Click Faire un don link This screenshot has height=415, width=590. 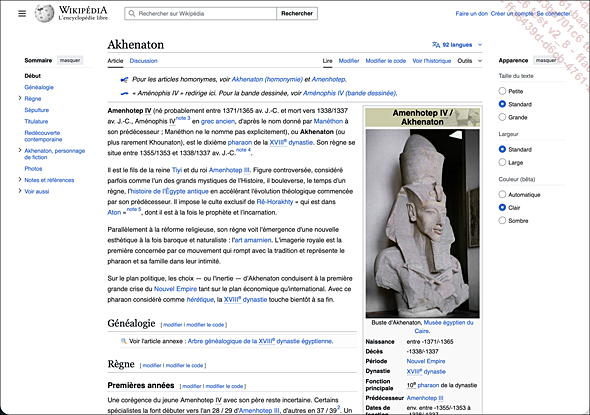(x=471, y=14)
